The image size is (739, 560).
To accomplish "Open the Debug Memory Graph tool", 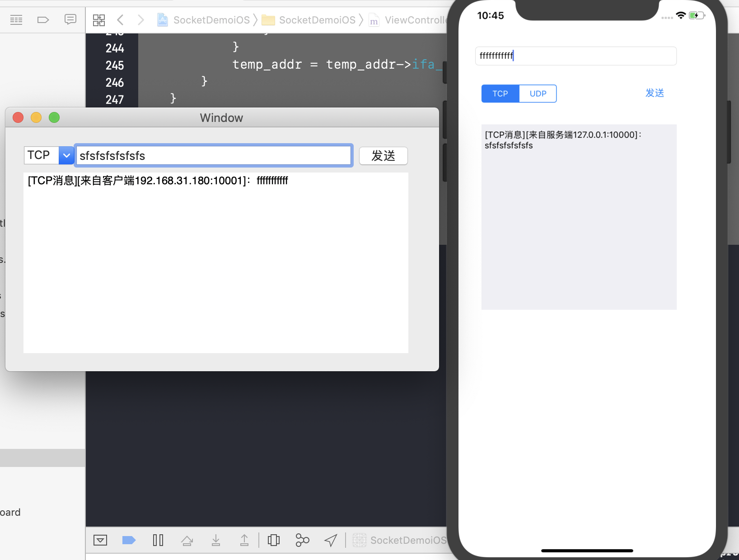I will coord(302,540).
